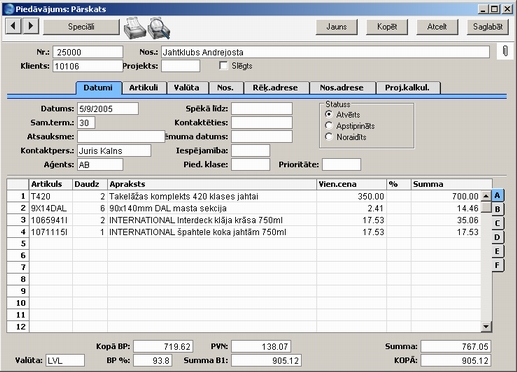517x372 pixels.
Task: Click description INTERNATIONAL Interdeck klāja krāsa 750ml
Action: [x=196, y=220]
